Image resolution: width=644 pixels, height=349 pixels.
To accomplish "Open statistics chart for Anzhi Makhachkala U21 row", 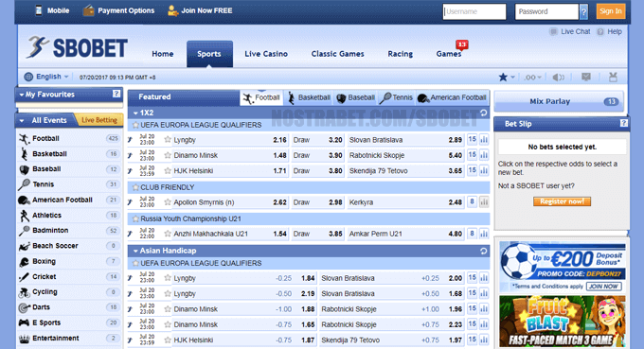I will (x=484, y=234).
